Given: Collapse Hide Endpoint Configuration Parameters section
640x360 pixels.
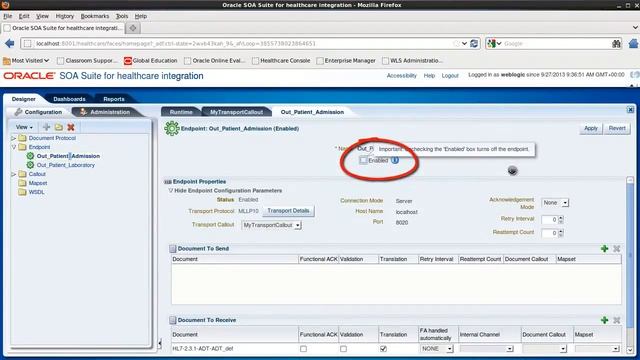Looking at the screenshot, I should [171, 191].
